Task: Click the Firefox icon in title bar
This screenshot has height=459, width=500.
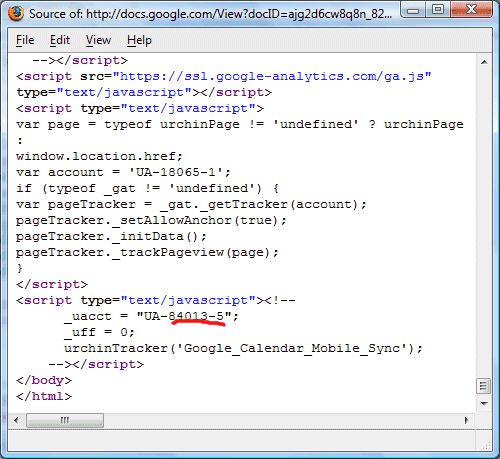Action: tap(16, 14)
